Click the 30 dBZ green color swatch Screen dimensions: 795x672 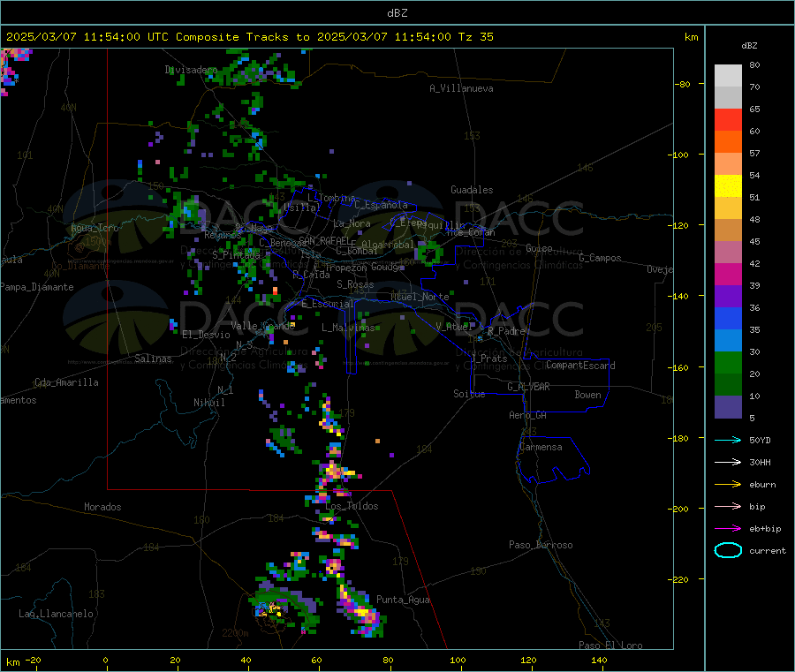[x=728, y=362]
